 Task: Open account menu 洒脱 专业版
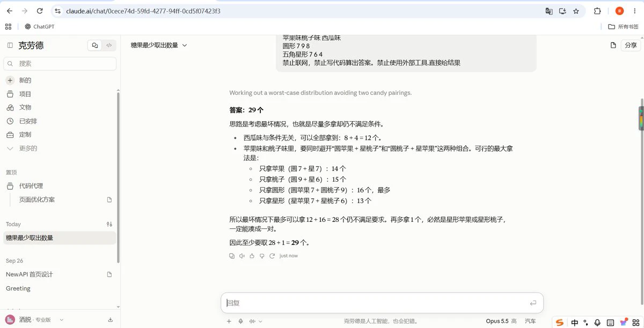(35, 320)
